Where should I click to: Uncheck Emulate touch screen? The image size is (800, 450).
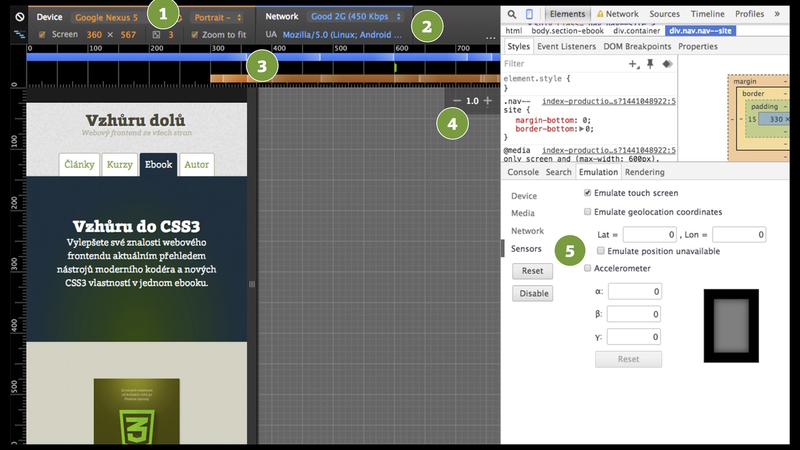[x=588, y=192]
